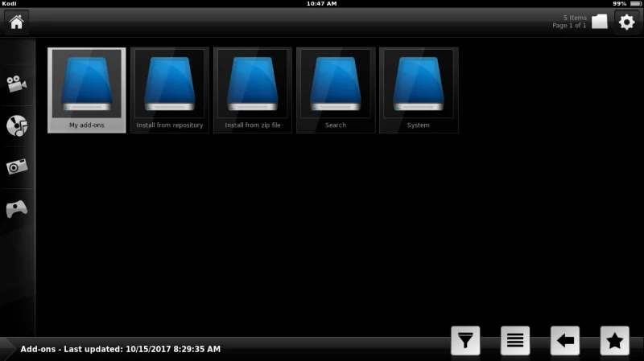Open favourites with the star button
The image size is (644, 361).
(614, 340)
